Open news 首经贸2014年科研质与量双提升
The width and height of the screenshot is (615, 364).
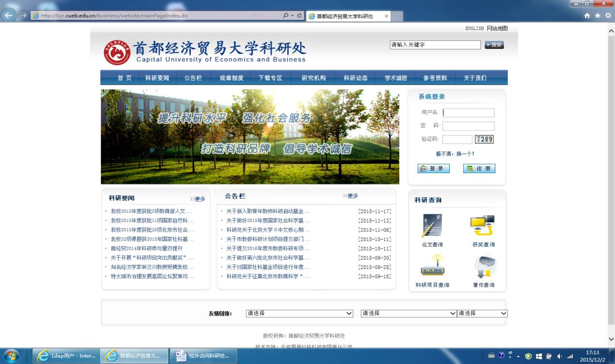[146, 249]
